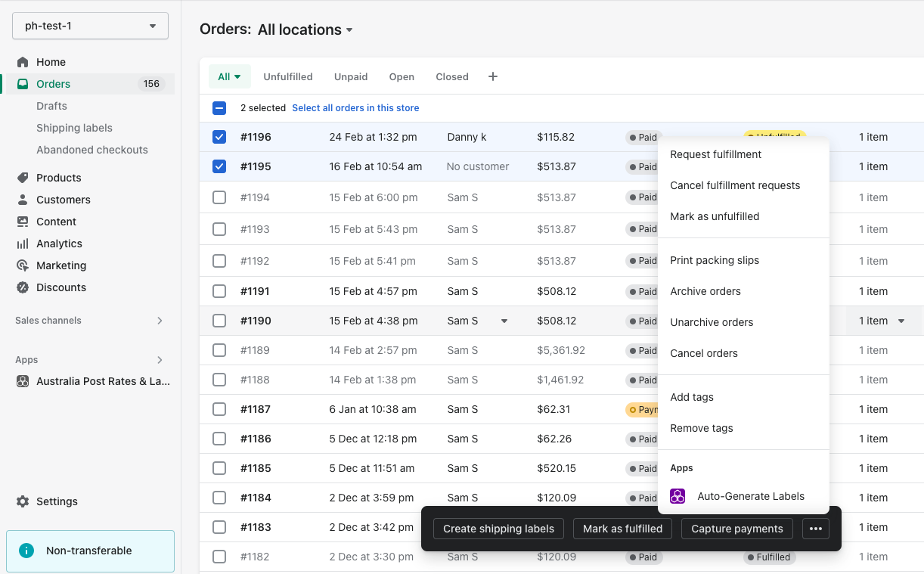Open order #1189 row
This screenshot has width=924, height=574.
(562, 350)
